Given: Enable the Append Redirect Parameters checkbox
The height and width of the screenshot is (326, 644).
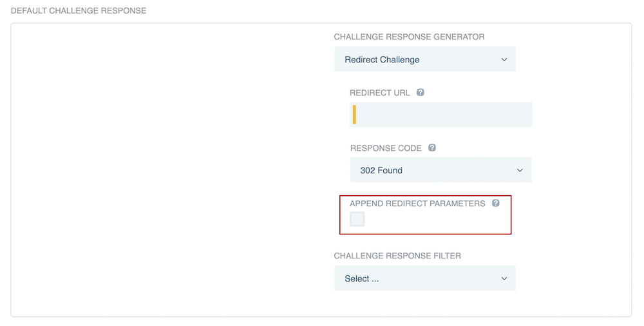Looking at the screenshot, I should [357, 219].
